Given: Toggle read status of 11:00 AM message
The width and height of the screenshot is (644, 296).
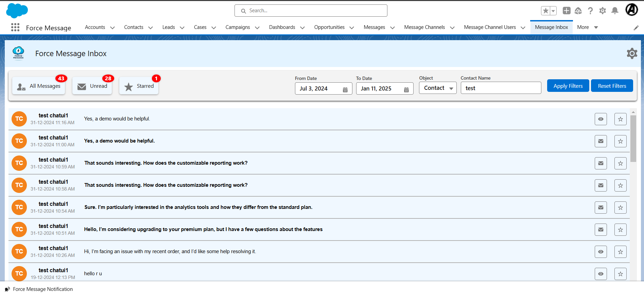Looking at the screenshot, I should (601, 141).
